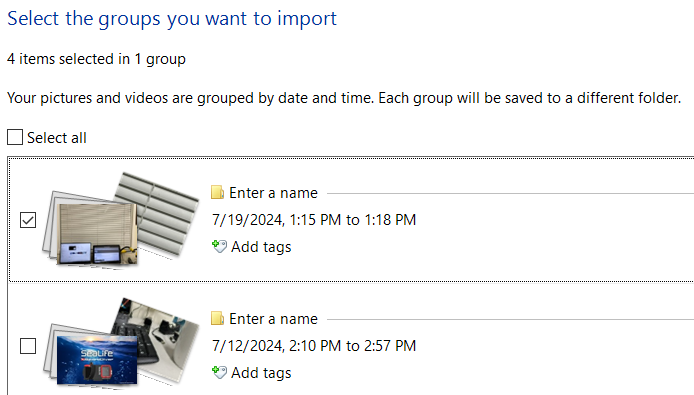The image size is (694, 395).
Task: Select the 'Add tags' text for 7/19/2024 group
Action: pyautogui.click(x=261, y=247)
